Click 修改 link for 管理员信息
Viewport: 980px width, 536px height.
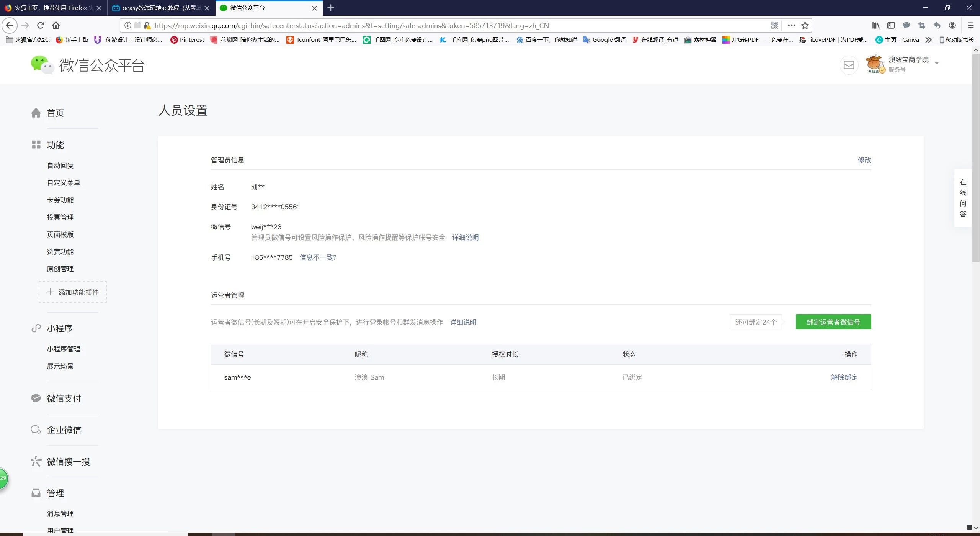point(864,160)
